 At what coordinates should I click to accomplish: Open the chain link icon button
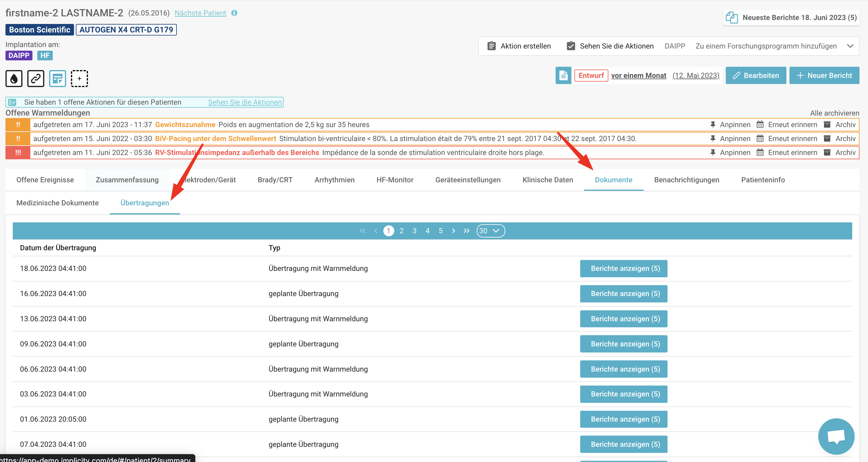tap(36, 79)
